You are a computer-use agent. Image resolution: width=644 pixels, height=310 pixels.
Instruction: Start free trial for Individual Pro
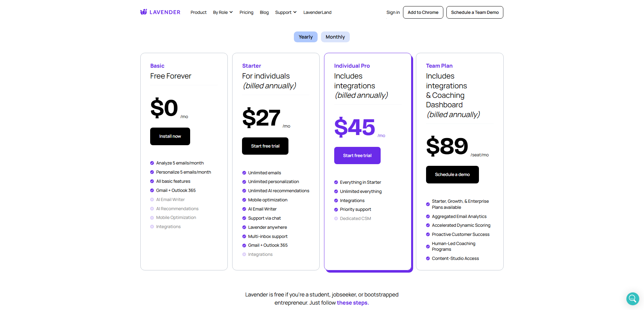(357, 156)
